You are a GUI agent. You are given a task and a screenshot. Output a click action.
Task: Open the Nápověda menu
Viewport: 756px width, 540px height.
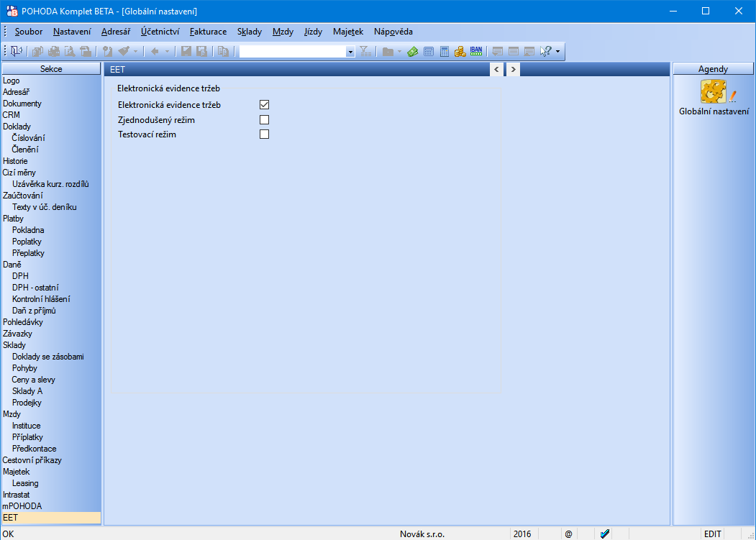pos(393,32)
